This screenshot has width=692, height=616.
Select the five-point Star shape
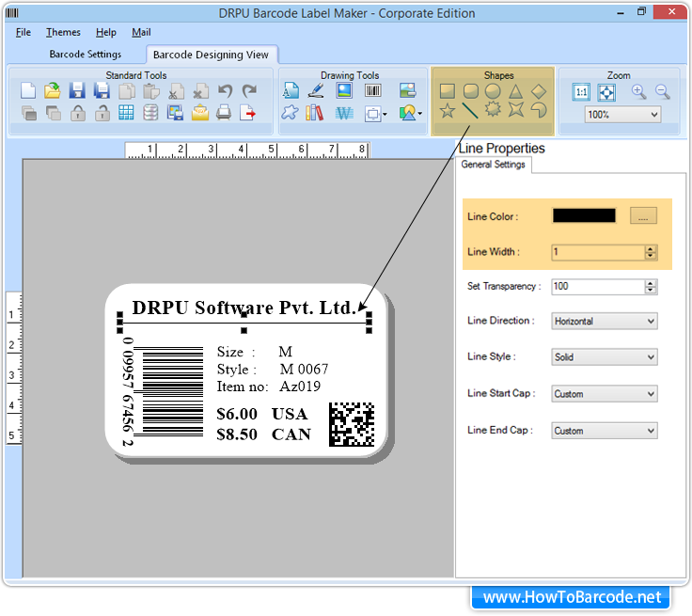pos(447,110)
